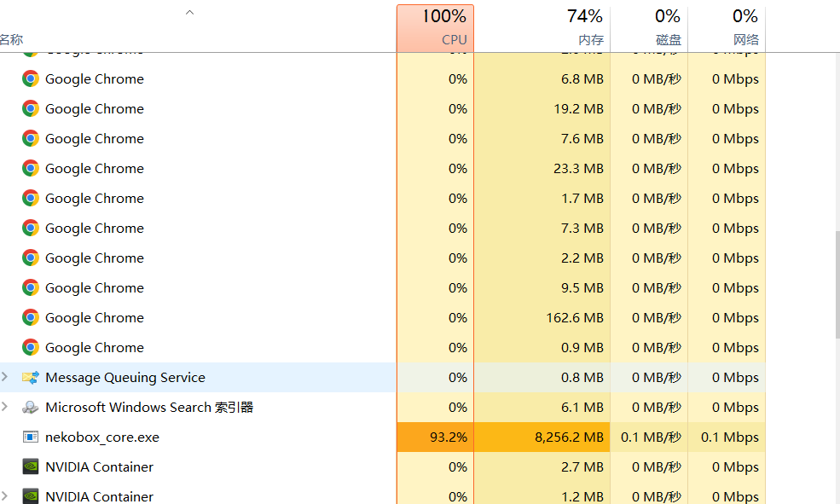Click the 0.1 Mbps network cell
This screenshot has height=504, width=840.
pos(727,437)
